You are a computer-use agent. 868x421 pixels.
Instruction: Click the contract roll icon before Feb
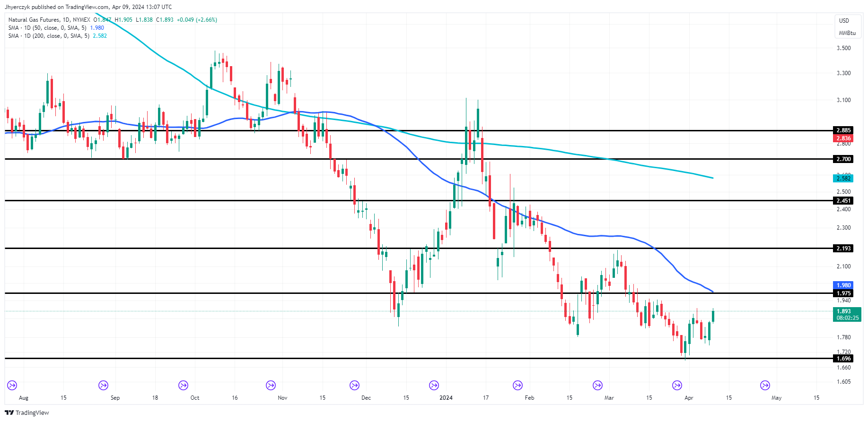coord(518,386)
